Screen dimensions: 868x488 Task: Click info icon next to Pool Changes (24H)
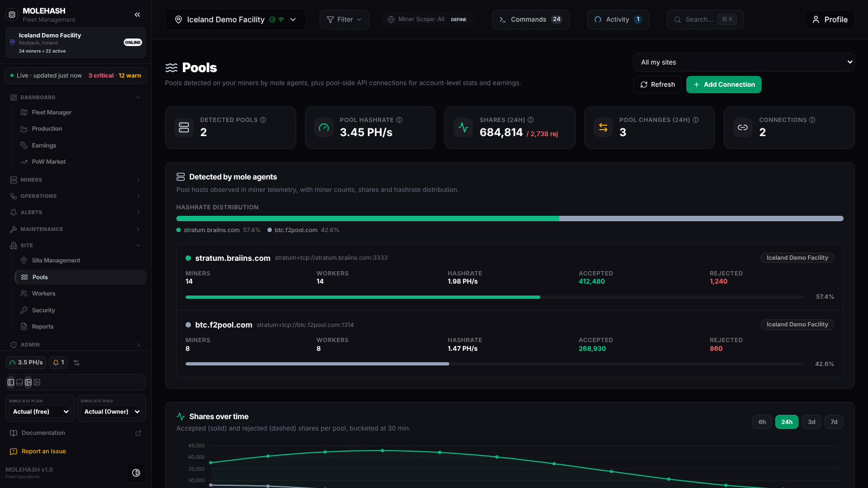(x=695, y=120)
